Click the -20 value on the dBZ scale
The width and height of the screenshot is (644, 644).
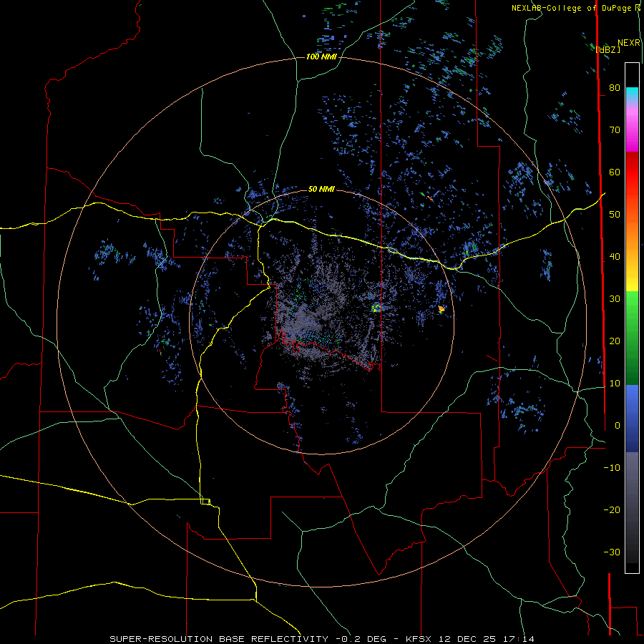pyautogui.click(x=612, y=509)
